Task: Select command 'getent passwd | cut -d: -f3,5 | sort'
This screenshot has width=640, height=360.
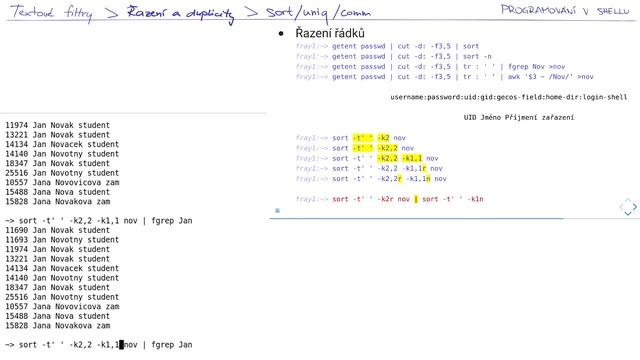Action: pyautogui.click(x=405, y=46)
